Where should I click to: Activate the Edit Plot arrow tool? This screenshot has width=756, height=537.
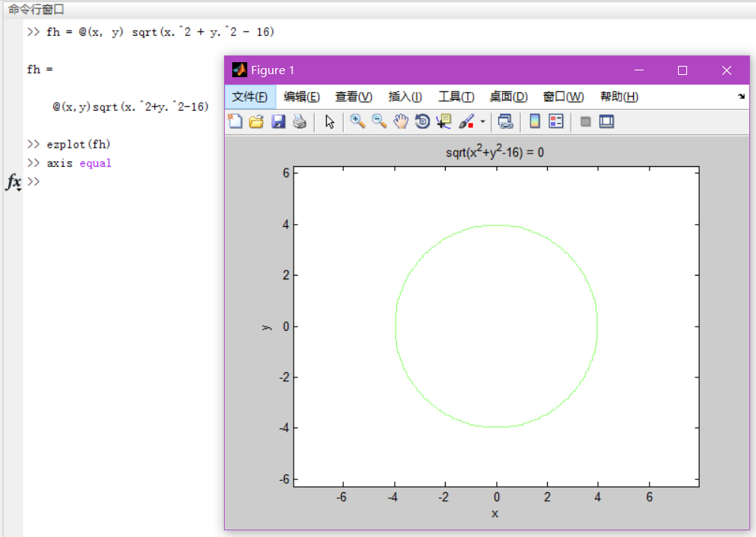330,121
